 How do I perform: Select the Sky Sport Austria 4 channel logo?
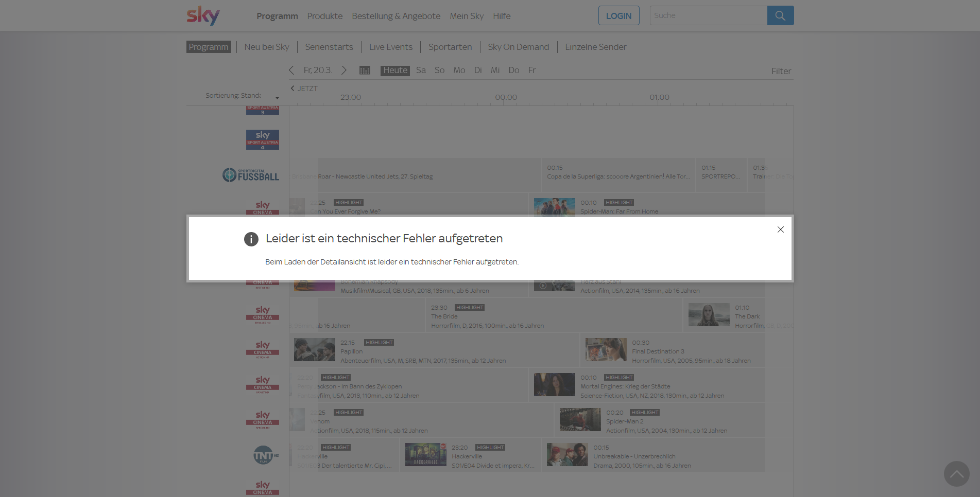[x=262, y=140]
